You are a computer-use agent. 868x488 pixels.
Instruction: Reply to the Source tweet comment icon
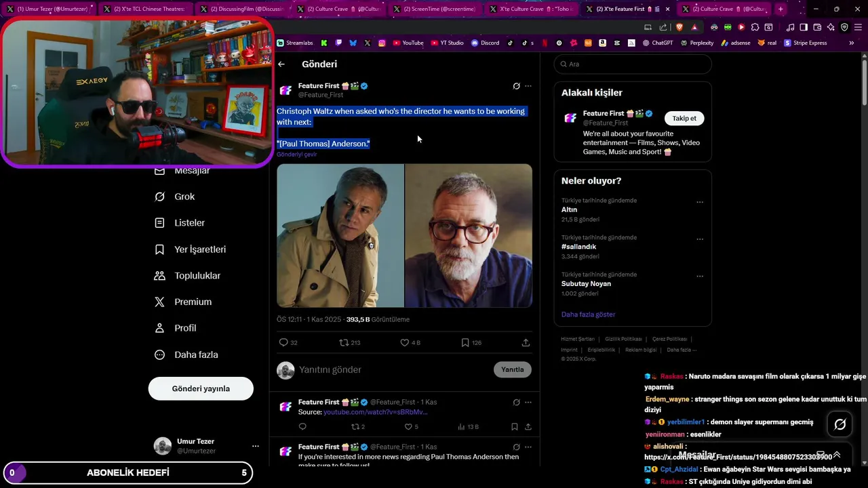(302, 427)
